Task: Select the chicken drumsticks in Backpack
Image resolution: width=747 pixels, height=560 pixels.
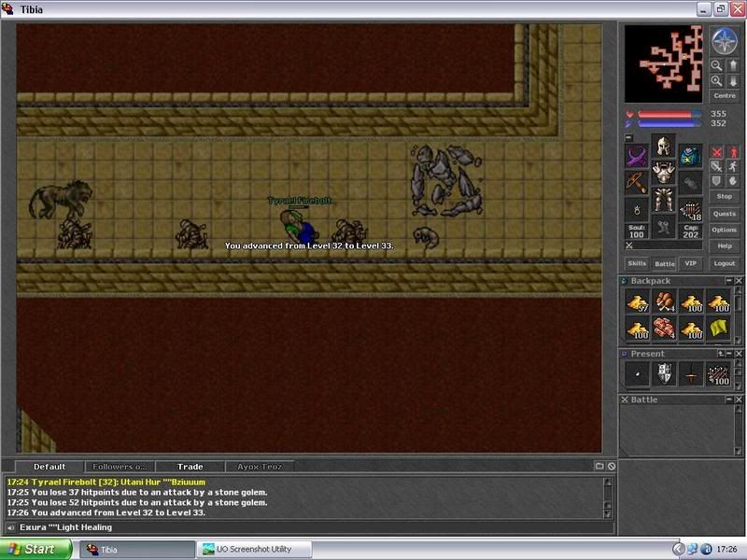Action: [x=664, y=302]
